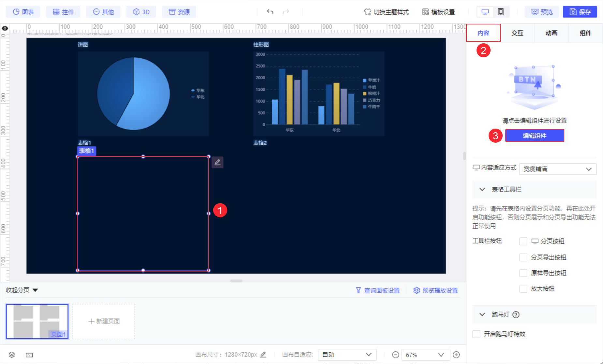Switch to the 内容 tab
The image size is (603, 364).
(x=483, y=33)
